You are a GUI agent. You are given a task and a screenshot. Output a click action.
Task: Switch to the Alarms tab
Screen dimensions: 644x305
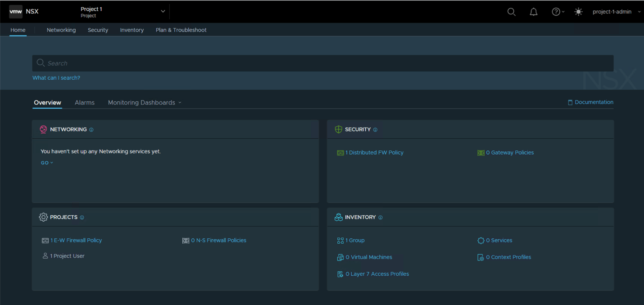84,102
